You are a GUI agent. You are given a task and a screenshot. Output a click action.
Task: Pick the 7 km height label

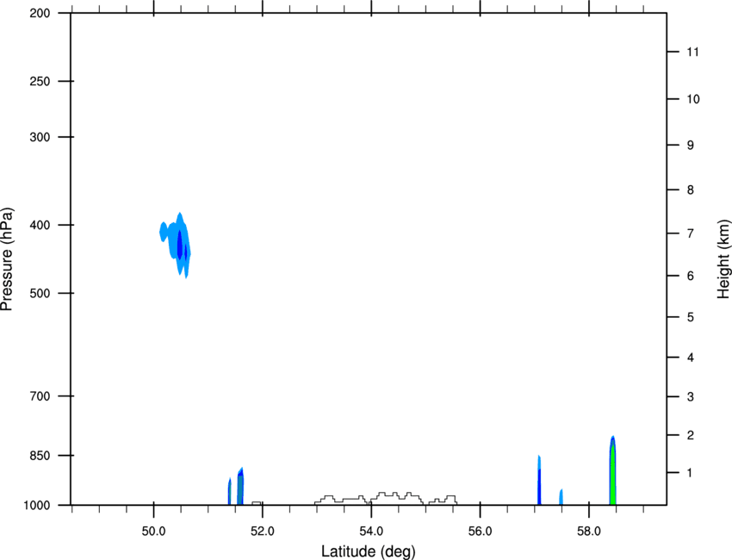click(691, 233)
